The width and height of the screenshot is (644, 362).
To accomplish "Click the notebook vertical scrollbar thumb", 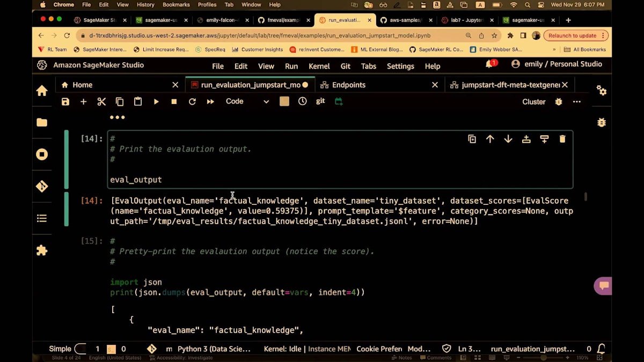I will click(586, 197).
